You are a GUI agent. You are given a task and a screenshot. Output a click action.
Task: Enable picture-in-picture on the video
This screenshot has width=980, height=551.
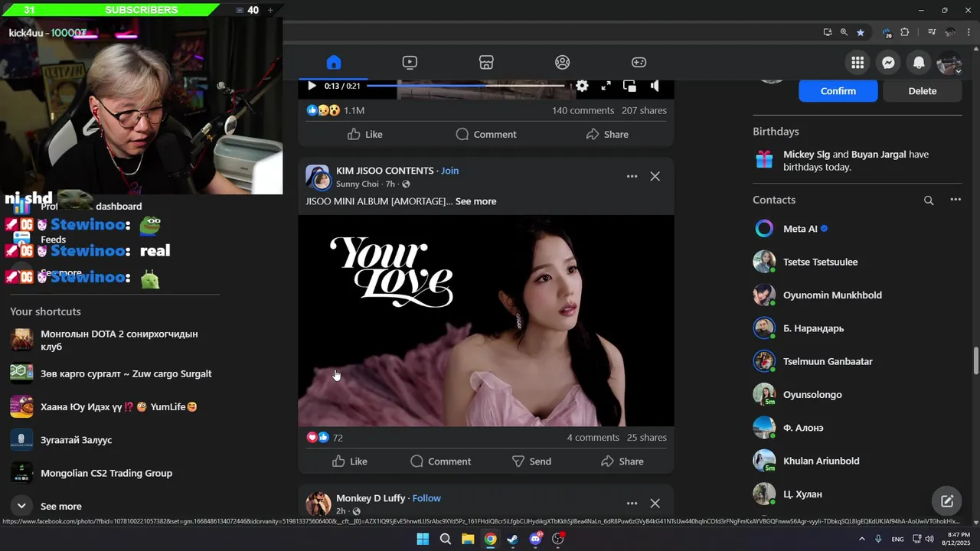pos(629,86)
